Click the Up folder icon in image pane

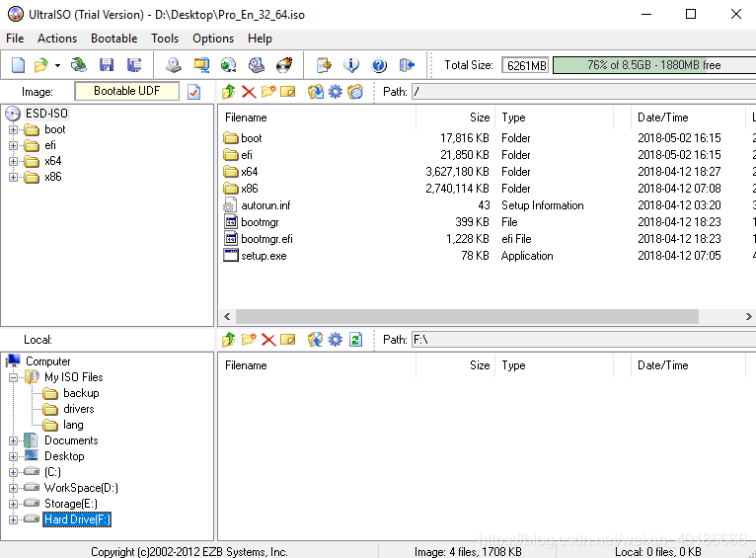[x=229, y=91]
